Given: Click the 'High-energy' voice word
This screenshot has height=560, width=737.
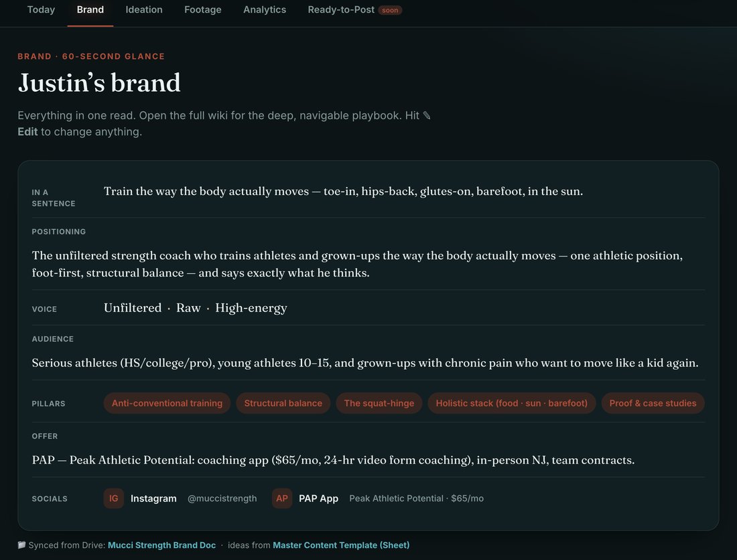Looking at the screenshot, I should point(251,308).
